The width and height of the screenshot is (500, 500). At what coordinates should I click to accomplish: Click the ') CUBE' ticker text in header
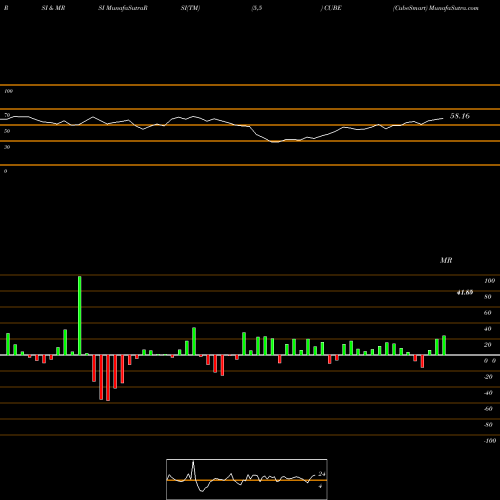coord(331,8)
